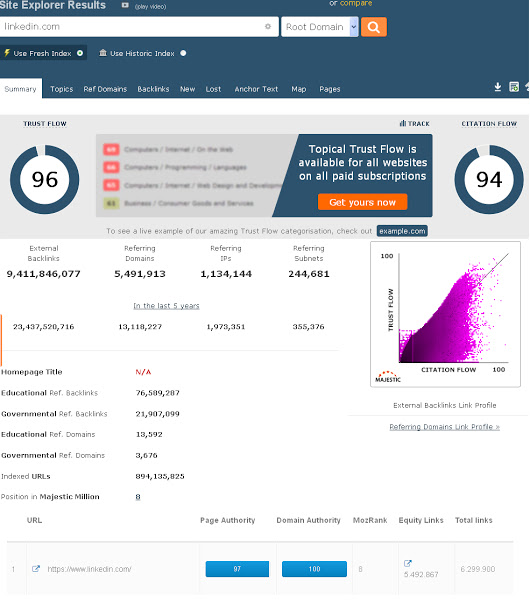Click the Get yours now button

click(362, 202)
